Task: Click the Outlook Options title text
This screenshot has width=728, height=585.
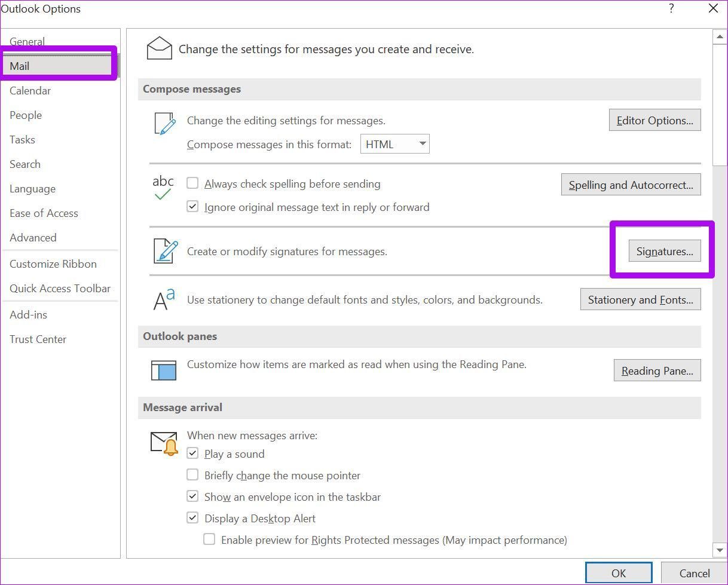Action: click(x=41, y=8)
